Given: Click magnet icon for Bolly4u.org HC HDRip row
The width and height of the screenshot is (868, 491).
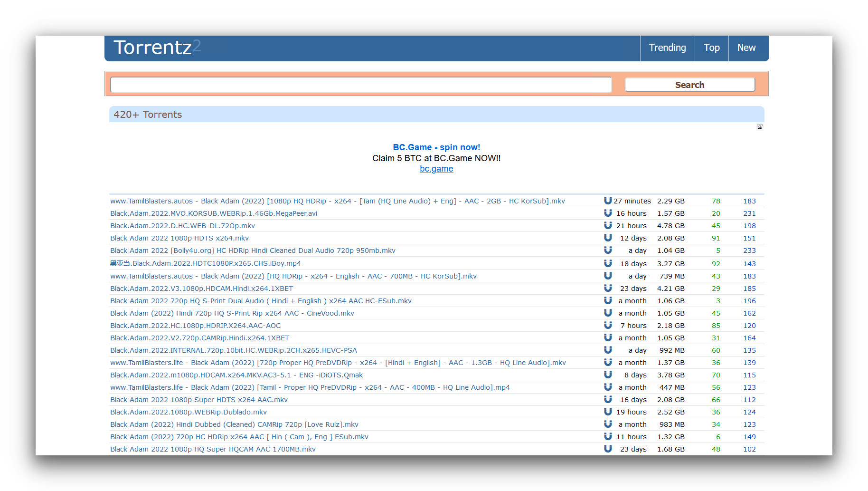Looking at the screenshot, I should point(608,250).
